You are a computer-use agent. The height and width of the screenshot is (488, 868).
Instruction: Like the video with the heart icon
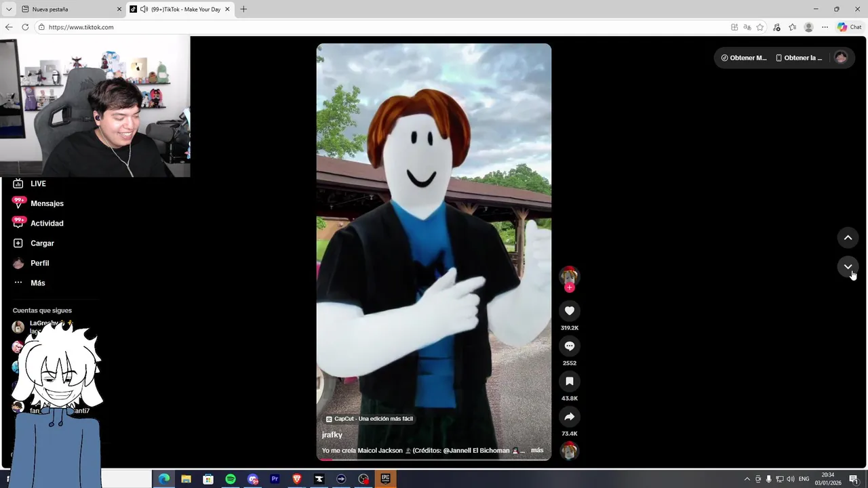coord(569,311)
